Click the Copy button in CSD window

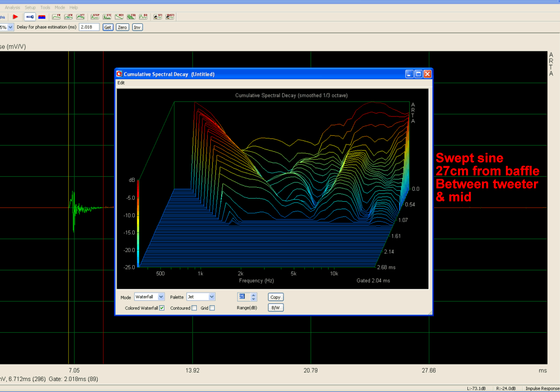point(275,297)
